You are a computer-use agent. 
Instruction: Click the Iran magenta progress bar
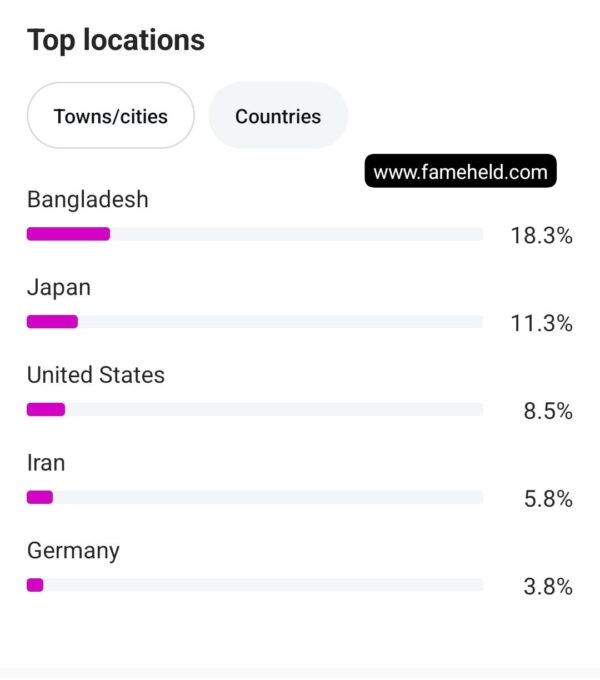pyautogui.click(x=40, y=497)
